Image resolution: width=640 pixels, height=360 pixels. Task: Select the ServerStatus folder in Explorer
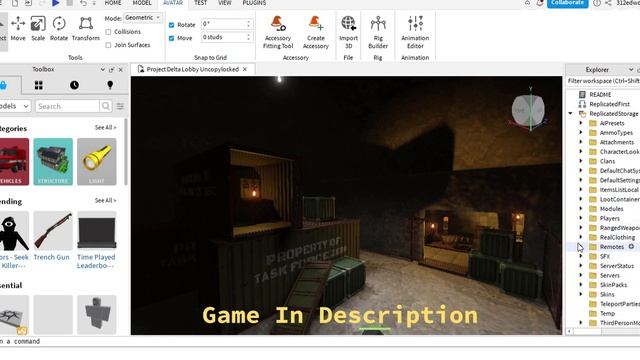pos(616,266)
